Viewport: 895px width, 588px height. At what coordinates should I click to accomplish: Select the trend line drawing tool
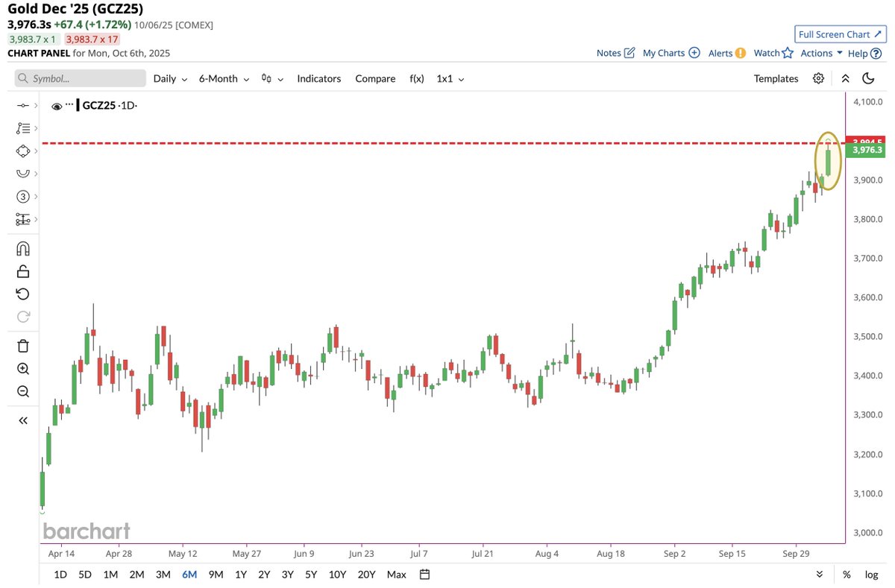tap(22, 106)
